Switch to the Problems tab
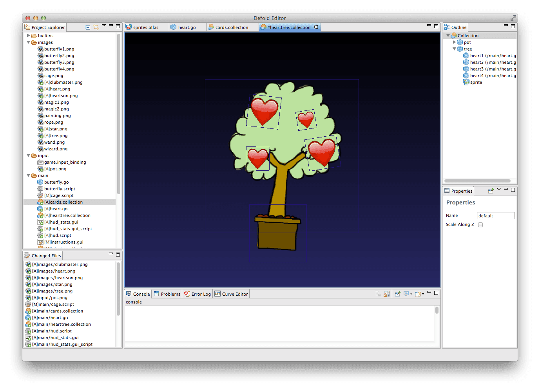 tap(167, 294)
